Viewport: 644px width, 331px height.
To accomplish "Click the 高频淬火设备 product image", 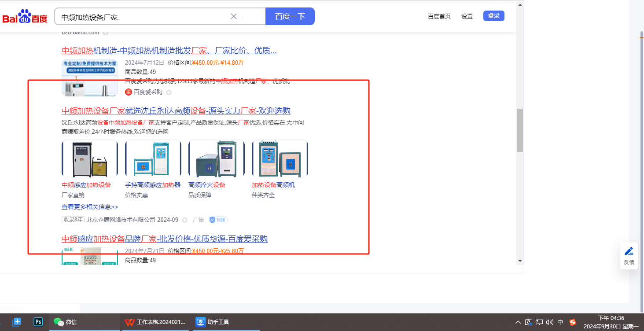I will tap(217, 158).
